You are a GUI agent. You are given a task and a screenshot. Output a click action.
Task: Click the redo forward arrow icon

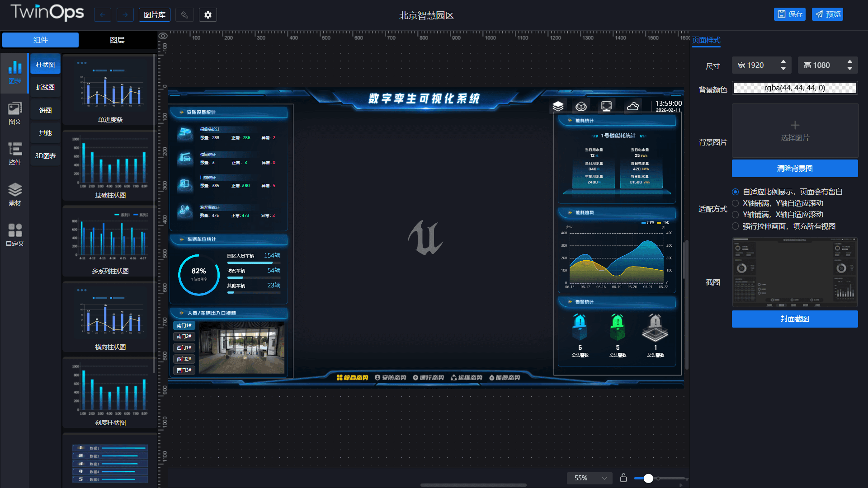[x=125, y=15]
